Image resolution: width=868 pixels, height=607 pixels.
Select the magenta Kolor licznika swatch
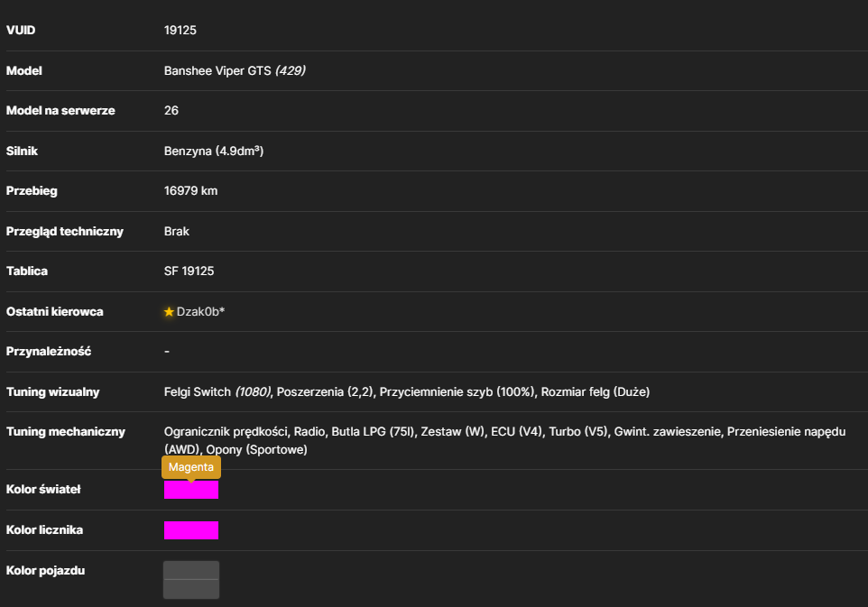click(x=191, y=530)
